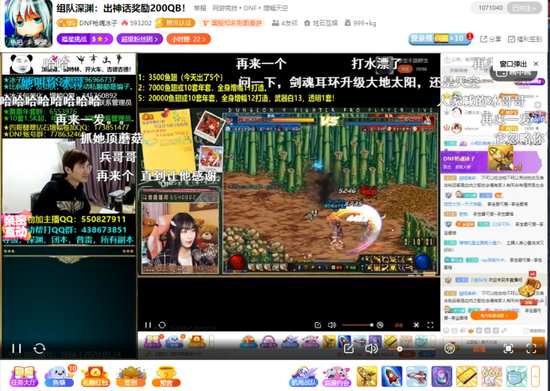The width and height of the screenshot is (550, 391).
Task: Open inner player settings gear
Action: point(416,325)
